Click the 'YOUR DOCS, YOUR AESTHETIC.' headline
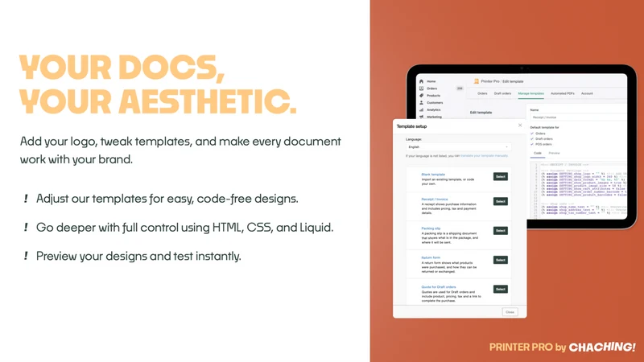The height and width of the screenshot is (362, 644). pos(158,84)
